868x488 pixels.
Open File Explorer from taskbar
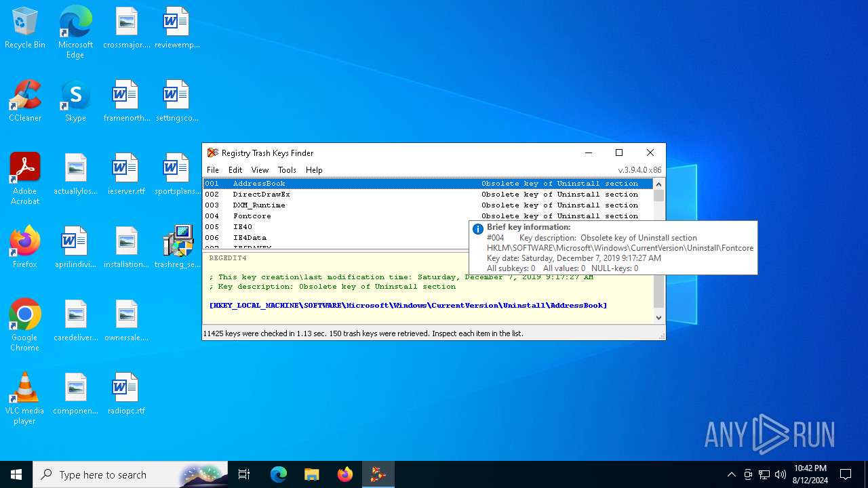coord(311,474)
